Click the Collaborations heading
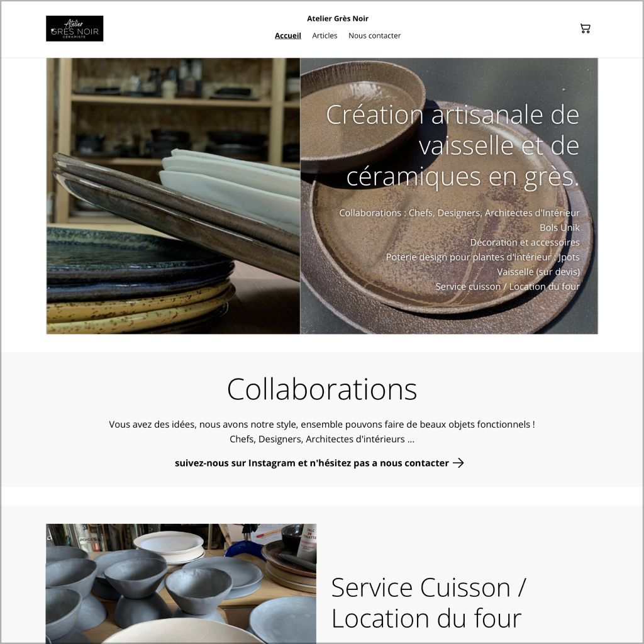This screenshot has height=644, width=644. click(x=323, y=389)
